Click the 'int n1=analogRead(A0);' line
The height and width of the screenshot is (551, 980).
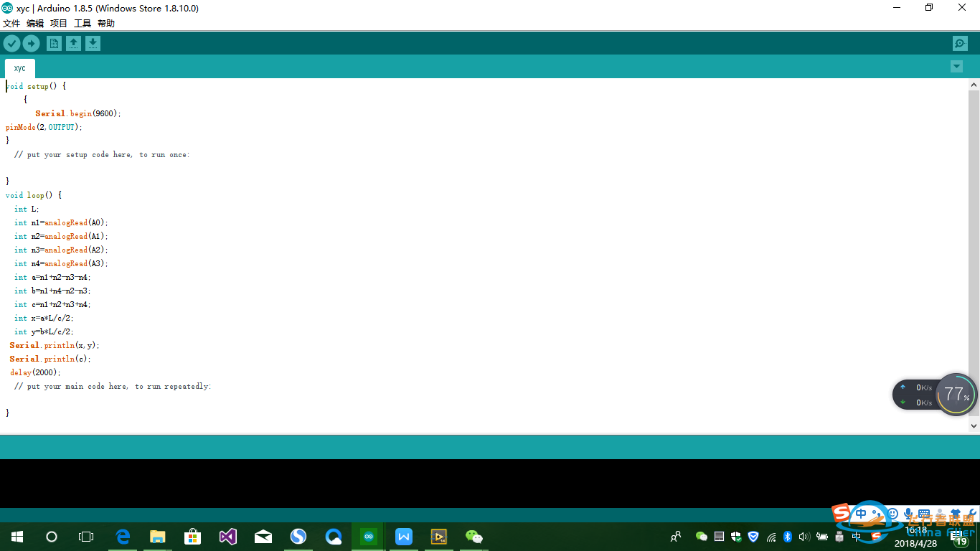[61, 222]
